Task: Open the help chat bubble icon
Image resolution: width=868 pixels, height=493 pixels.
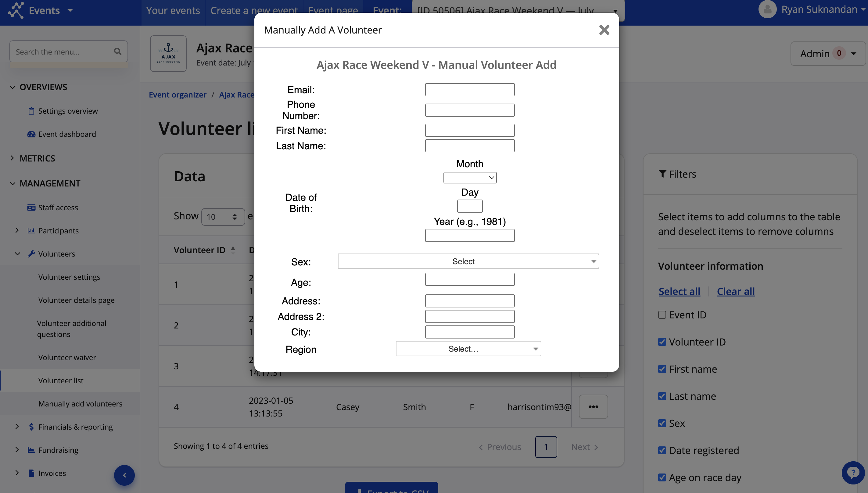Action: 853,472
